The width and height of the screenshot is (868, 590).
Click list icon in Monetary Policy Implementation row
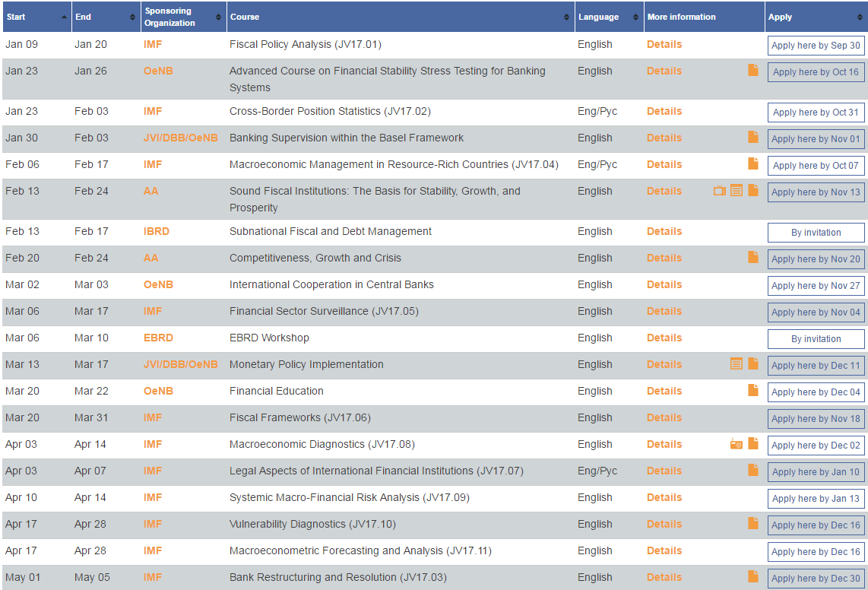(x=737, y=364)
